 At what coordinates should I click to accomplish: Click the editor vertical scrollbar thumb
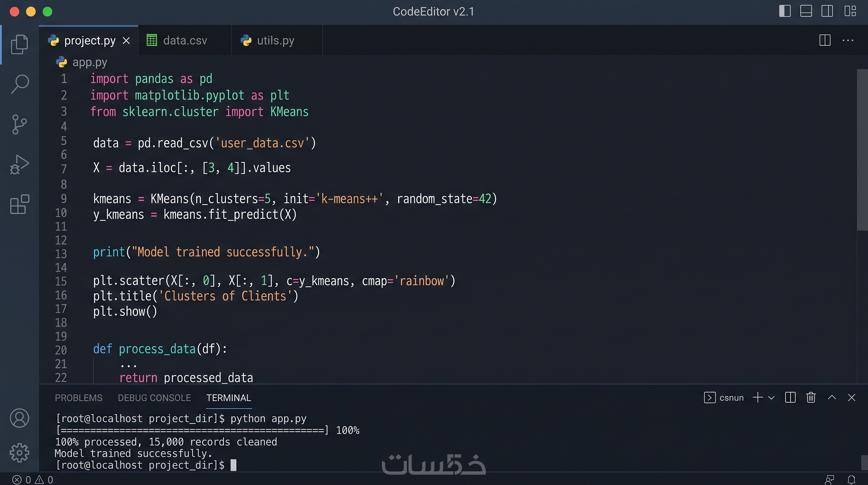[x=862, y=150]
